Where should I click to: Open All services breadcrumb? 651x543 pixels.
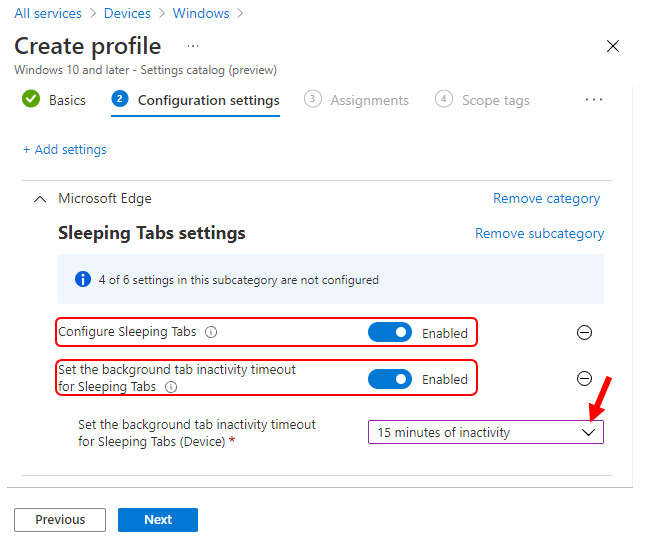coord(48,13)
